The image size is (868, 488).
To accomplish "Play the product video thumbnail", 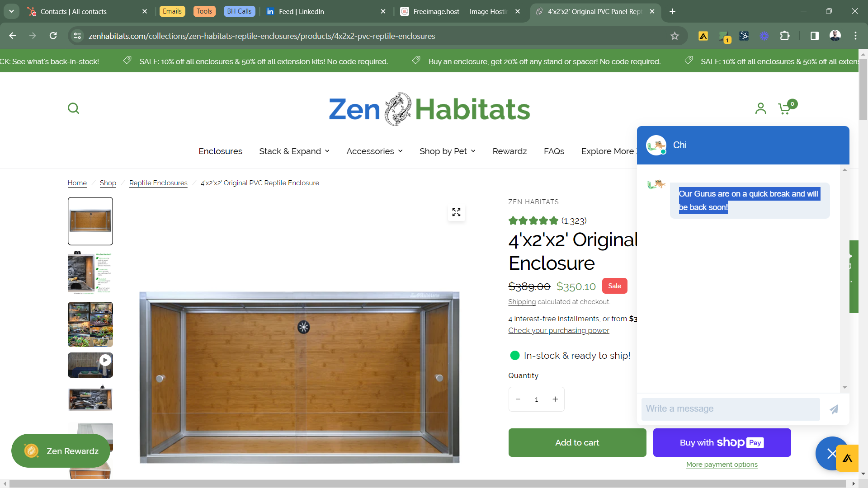I will (90, 365).
